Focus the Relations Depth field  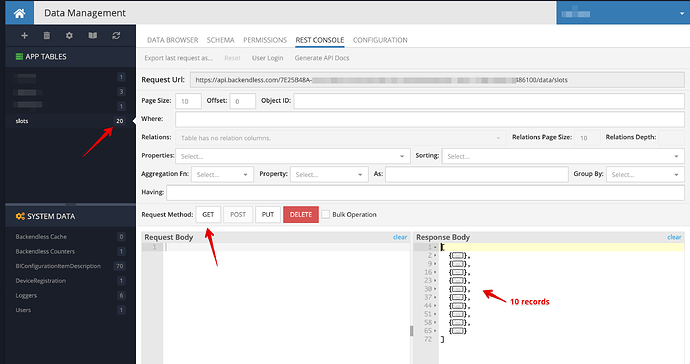tap(672, 138)
